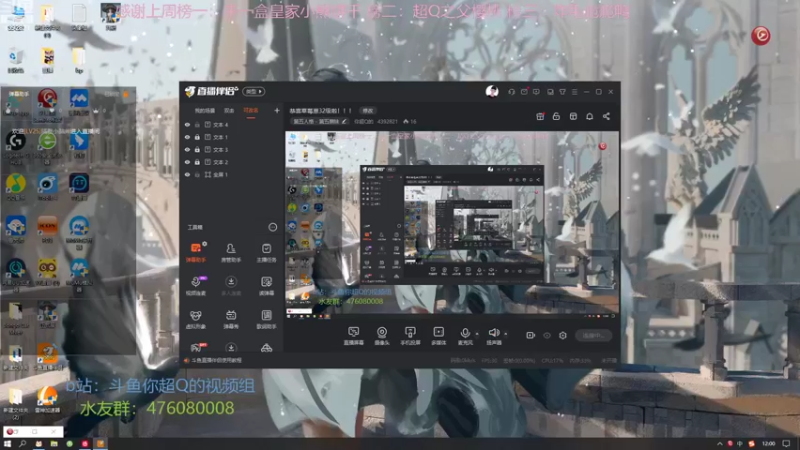This screenshot has height=450, width=800.
Task: Hide the 文本 1 source
Action: tap(187, 137)
